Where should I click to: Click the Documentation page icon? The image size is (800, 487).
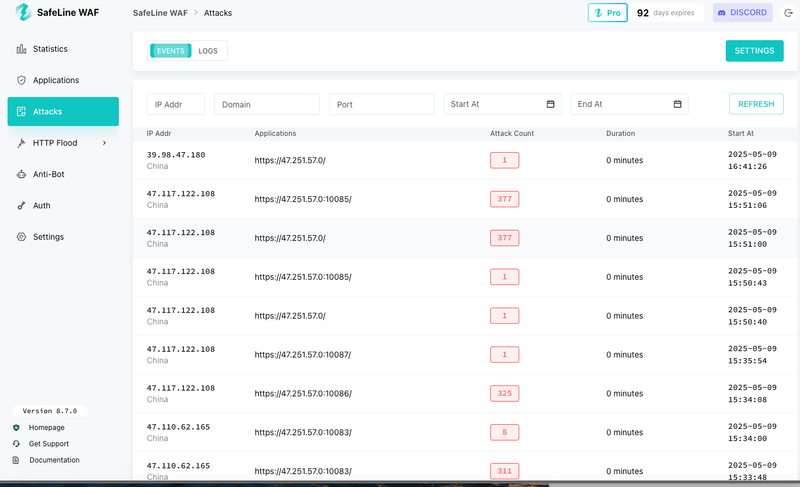coord(16,460)
